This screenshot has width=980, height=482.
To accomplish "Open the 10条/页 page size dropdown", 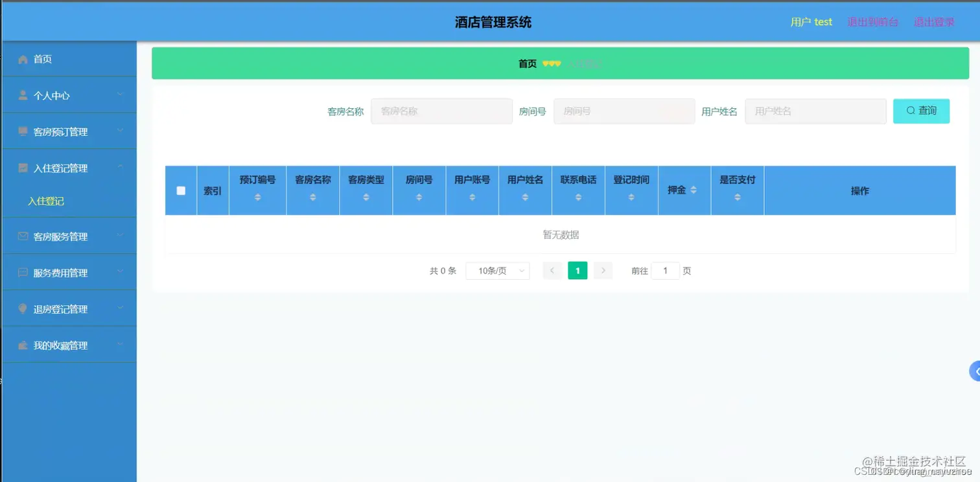I will 498,271.
